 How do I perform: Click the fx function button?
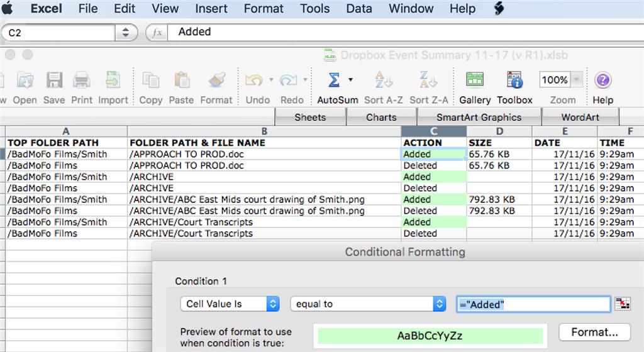pyautogui.click(x=157, y=33)
